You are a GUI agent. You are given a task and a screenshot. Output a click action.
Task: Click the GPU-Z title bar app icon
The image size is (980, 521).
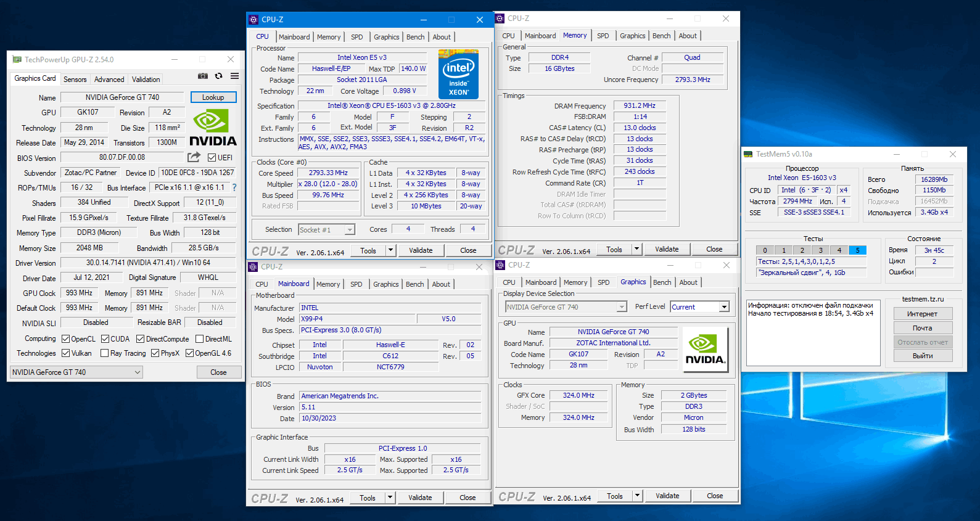[17, 60]
